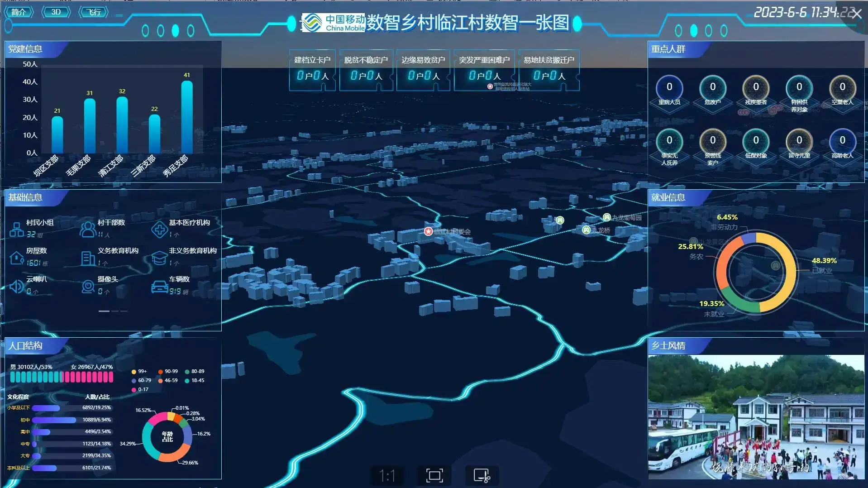The image size is (868, 488).
Task: Click the vehicle count (车辆数) car icon
Action: pos(159,287)
